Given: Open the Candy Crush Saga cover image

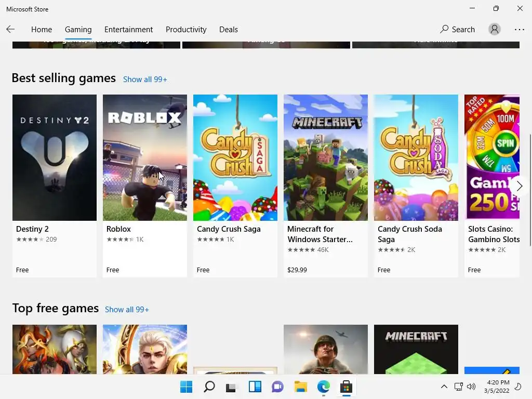Looking at the screenshot, I should click(235, 157).
